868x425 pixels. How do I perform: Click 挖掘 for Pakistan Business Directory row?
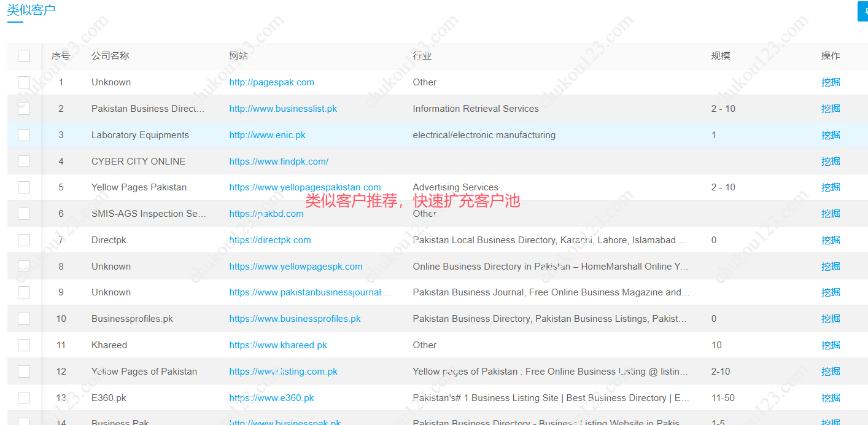831,109
